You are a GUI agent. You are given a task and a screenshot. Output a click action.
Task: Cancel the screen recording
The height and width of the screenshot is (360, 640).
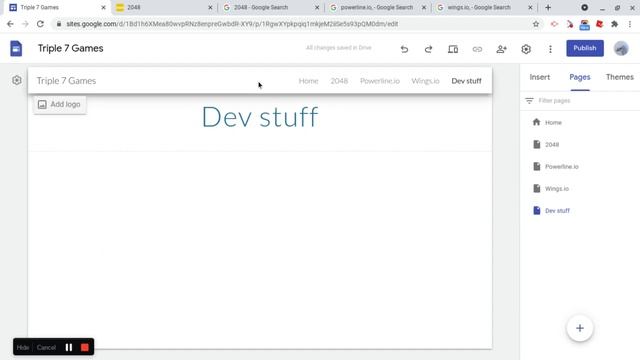pos(46,347)
